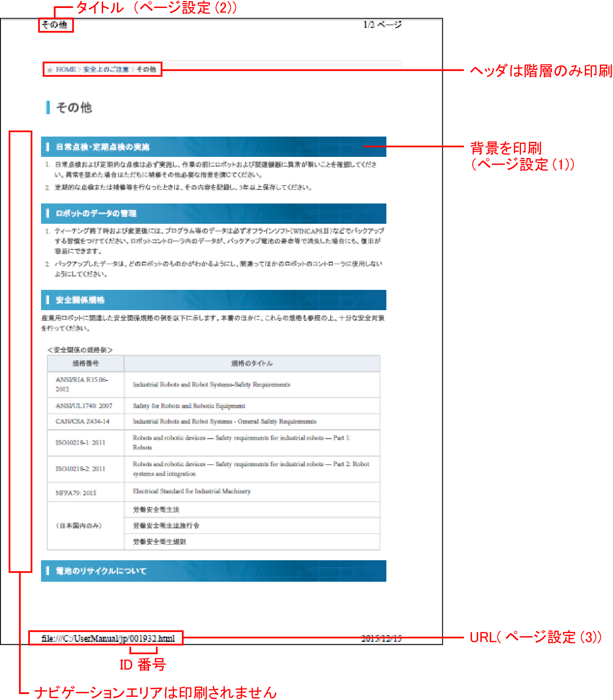Click the 1/2 ページ page number
613x700 pixels.
click(x=382, y=25)
